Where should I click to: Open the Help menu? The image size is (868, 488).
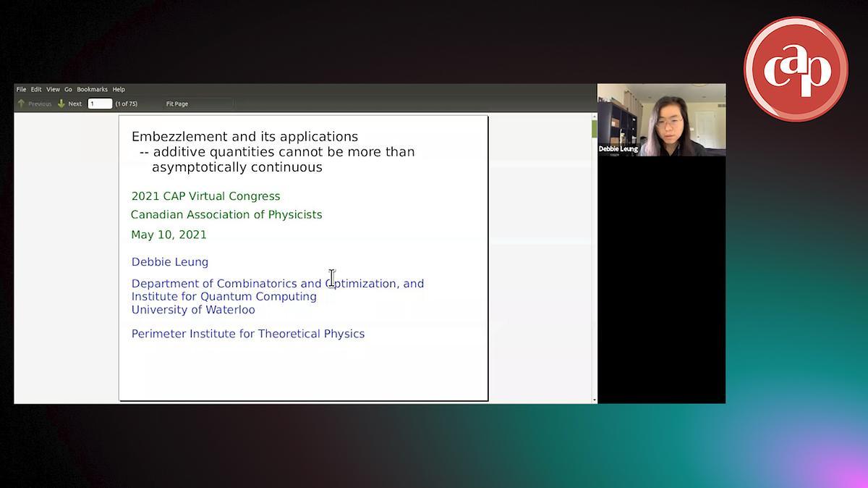(119, 90)
